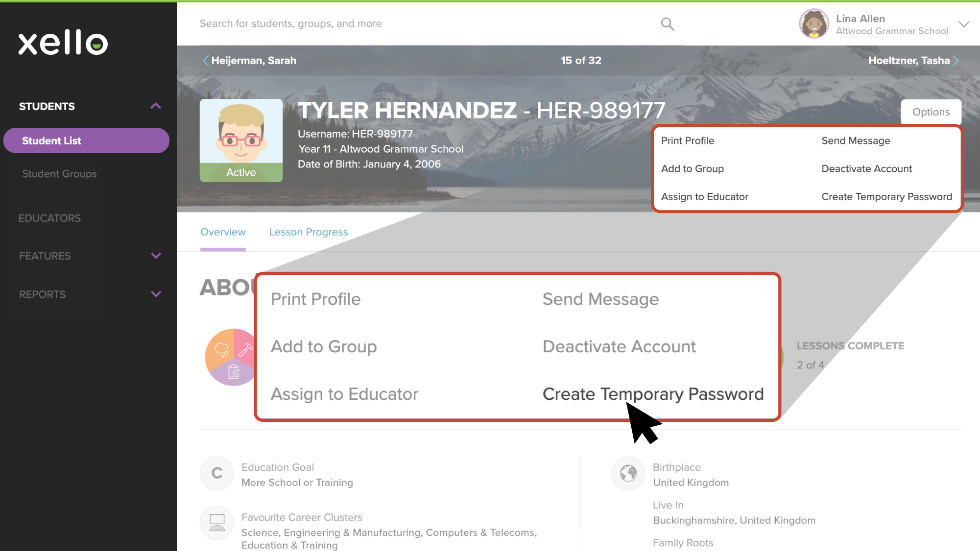Expand the FEATURES section
Viewport: 980px width, 551px height.
click(156, 255)
